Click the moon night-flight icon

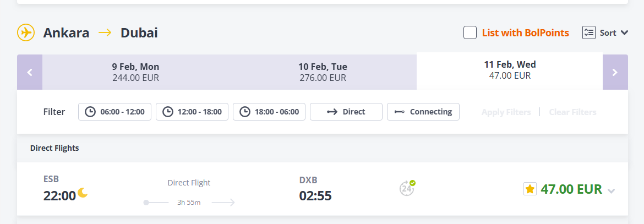[83, 192]
